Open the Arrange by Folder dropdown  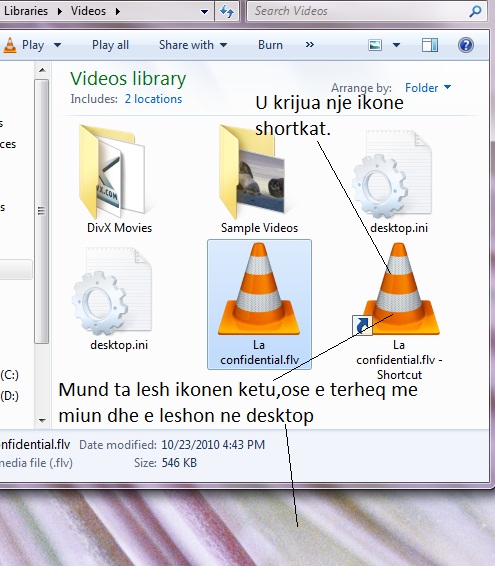coord(428,88)
